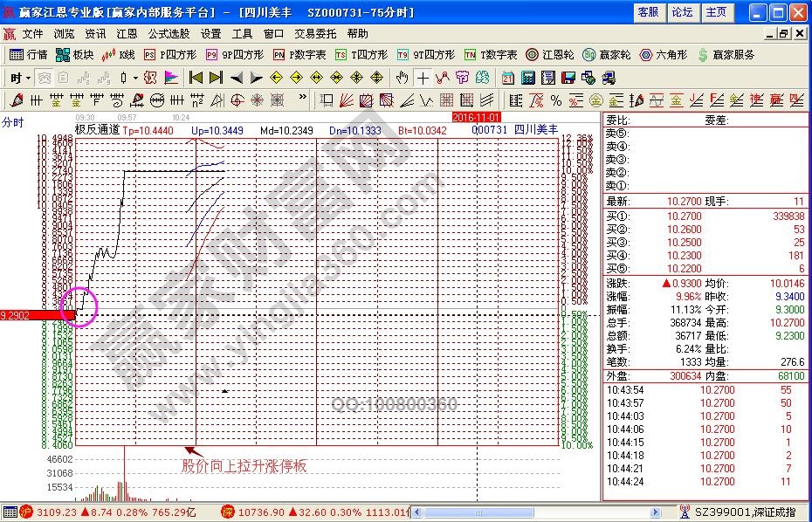This screenshot has width=812, height=522.
Task: Open the 公式选股 menu
Action: tap(168, 33)
